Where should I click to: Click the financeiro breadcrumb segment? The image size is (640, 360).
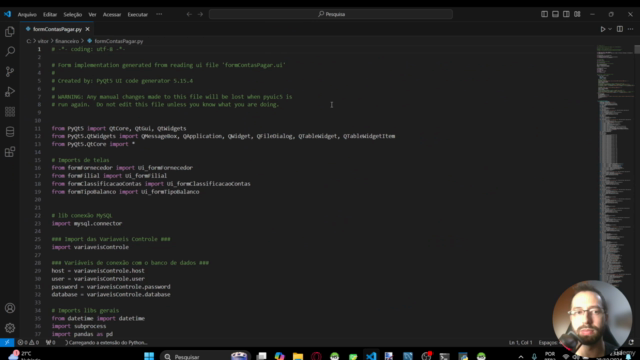[x=67, y=41]
